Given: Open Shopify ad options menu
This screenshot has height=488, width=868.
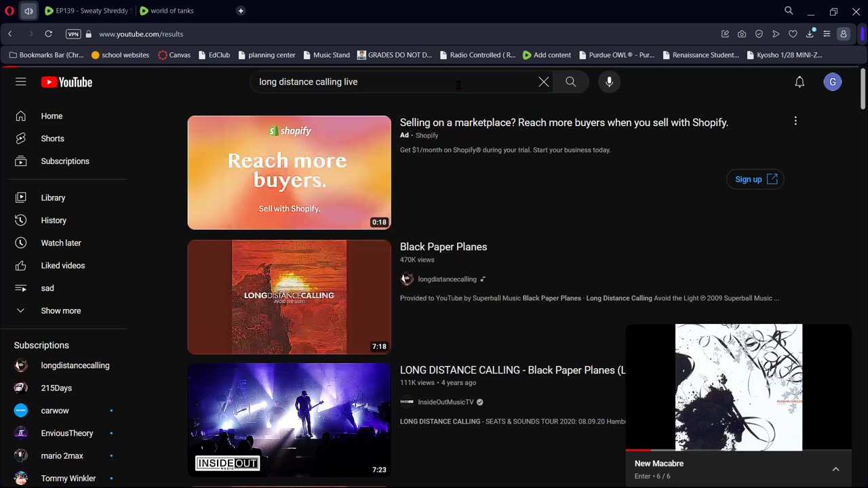Looking at the screenshot, I should [x=795, y=121].
